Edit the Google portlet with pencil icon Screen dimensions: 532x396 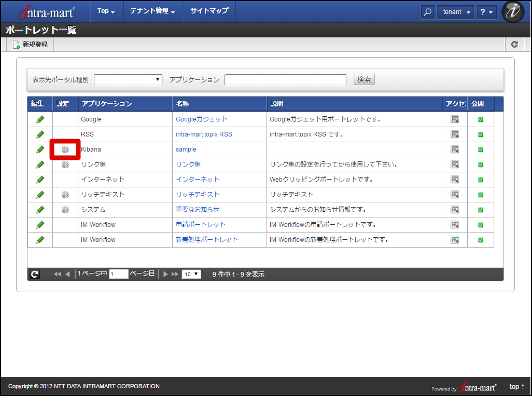click(x=40, y=119)
